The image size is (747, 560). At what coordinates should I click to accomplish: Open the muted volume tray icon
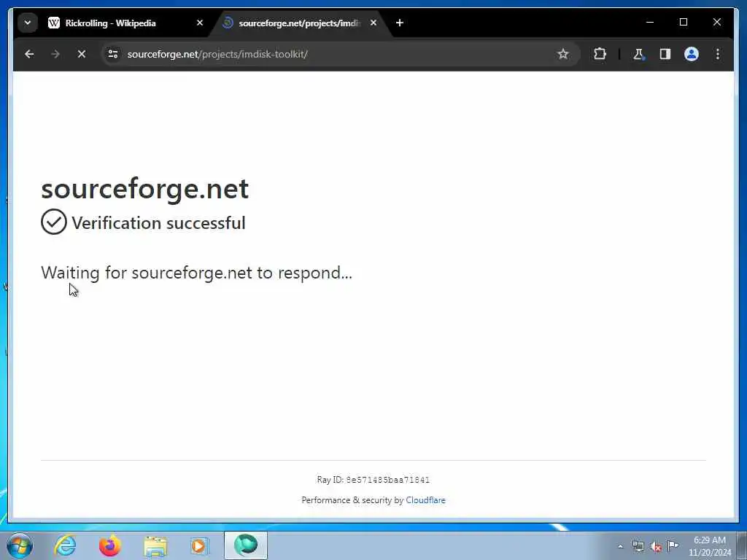pyautogui.click(x=656, y=547)
